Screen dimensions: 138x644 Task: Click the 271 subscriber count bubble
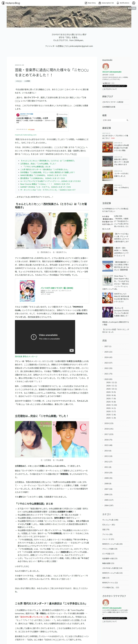(113, 83)
